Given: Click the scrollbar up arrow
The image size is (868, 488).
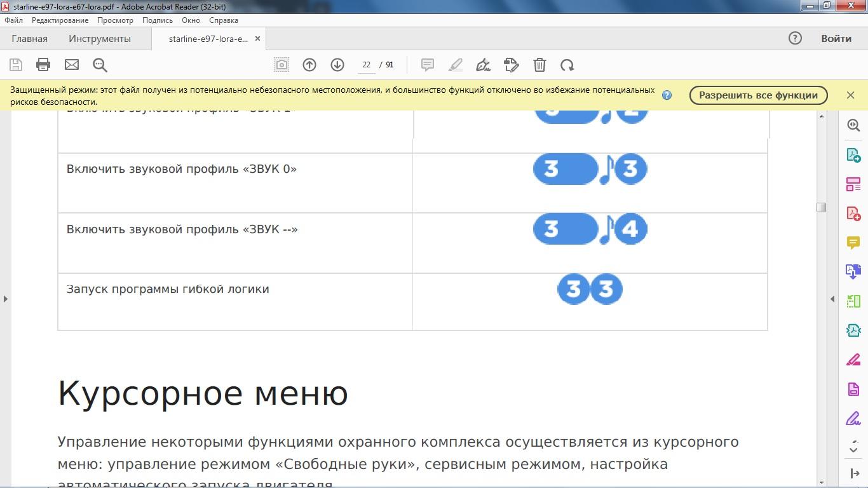Looking at the screenshot, I should point(821,116).
